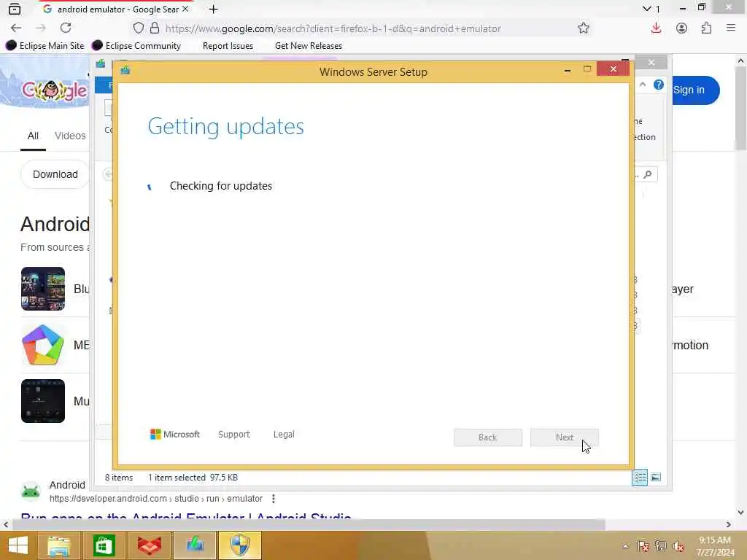Switch to the Videos search tab
The width and height of the screenshot is (747, 560).
(x=70, y=136)
